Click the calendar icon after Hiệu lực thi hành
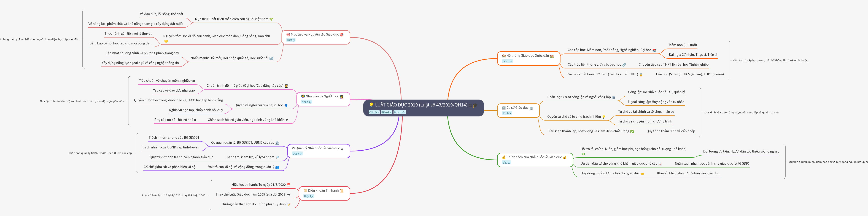 click(289, 185)
